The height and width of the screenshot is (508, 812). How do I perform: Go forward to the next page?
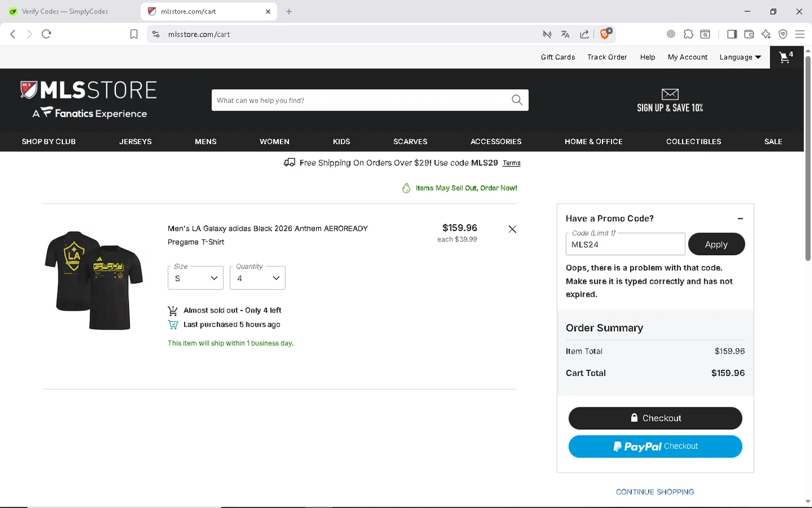(x=29, y=34)
